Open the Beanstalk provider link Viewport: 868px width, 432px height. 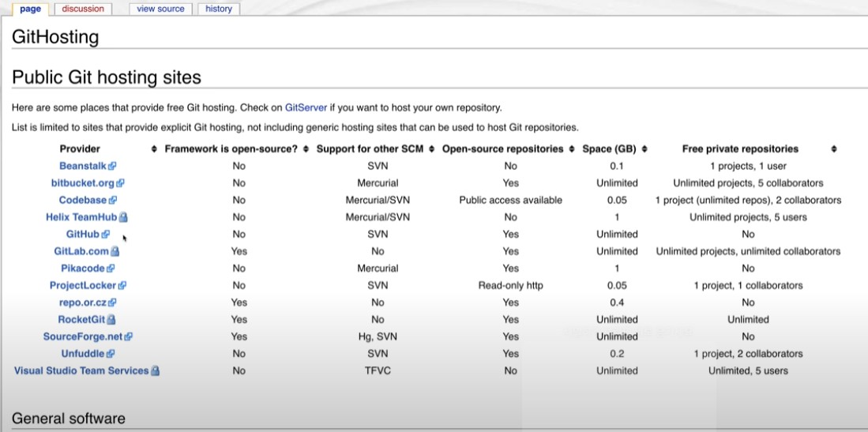(x=82, y=166)
